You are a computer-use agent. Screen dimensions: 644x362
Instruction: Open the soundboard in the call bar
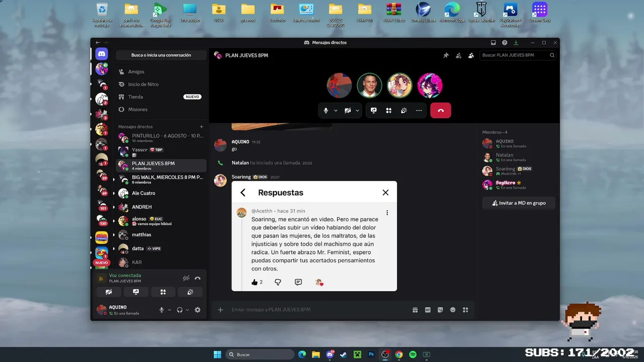point(404,111)
